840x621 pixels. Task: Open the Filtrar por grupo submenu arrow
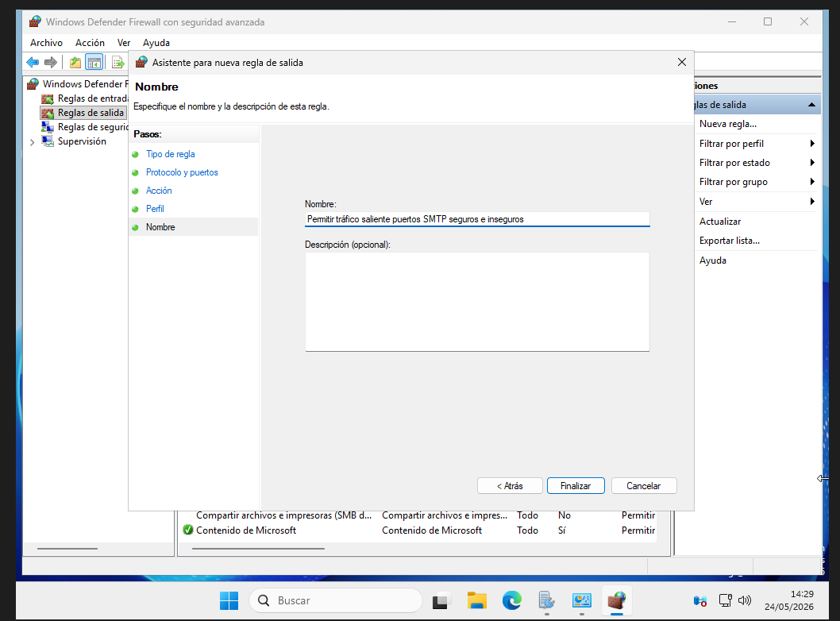tap(812, 182)
